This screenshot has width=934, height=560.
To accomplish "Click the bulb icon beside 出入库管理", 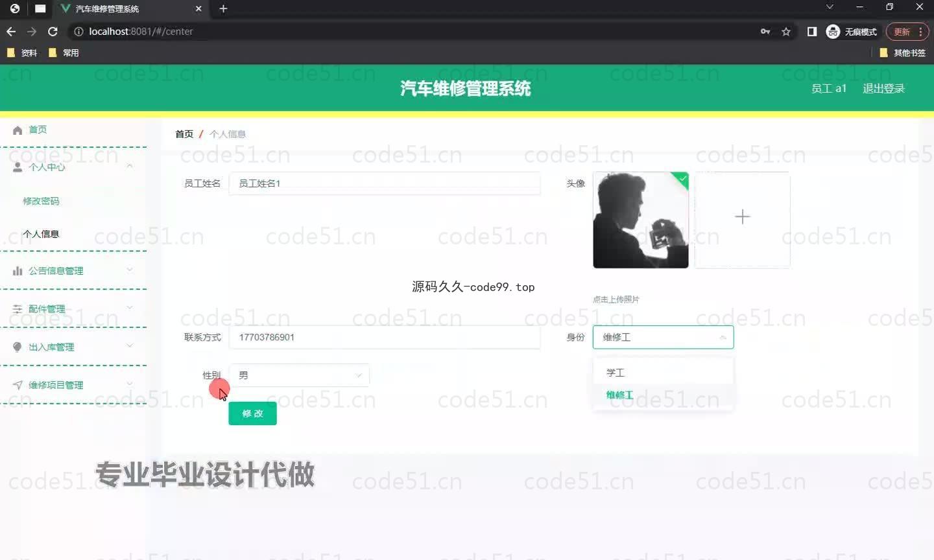I will pos(18,347).
